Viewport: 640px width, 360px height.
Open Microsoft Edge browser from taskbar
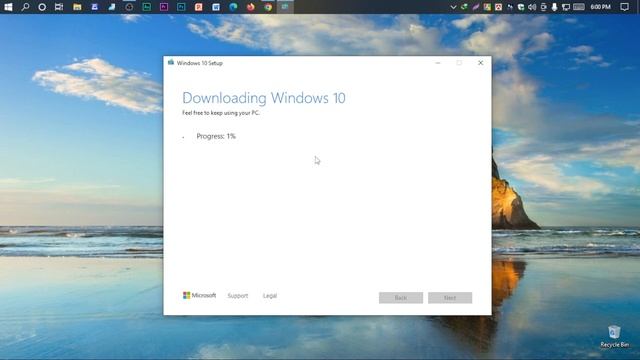tap(233, 7)
